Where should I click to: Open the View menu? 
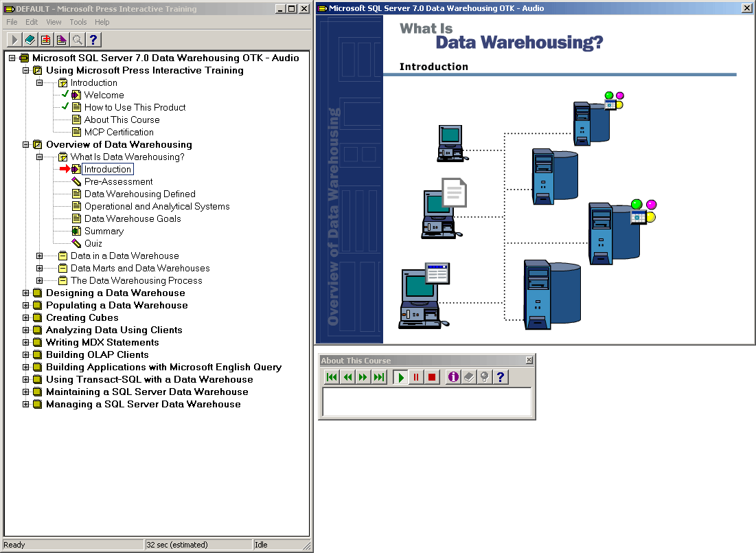(54, 22)
